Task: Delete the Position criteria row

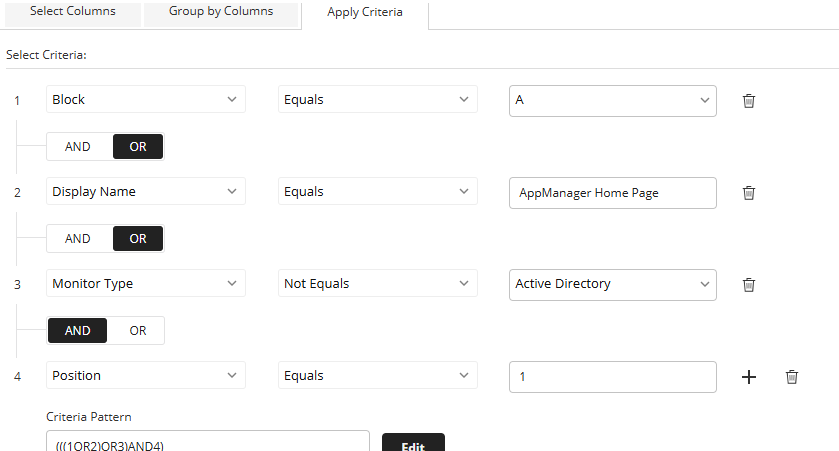Action: coord(791,376)
